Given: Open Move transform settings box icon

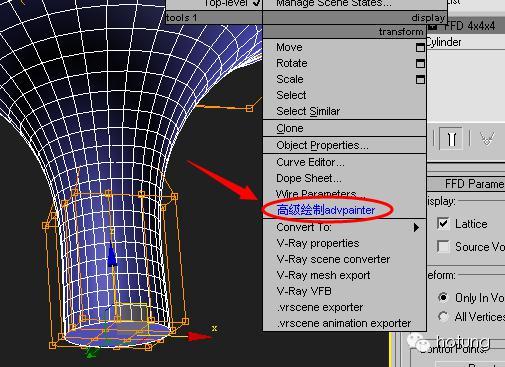Looking at the screenshot, I should coord(420,48).
